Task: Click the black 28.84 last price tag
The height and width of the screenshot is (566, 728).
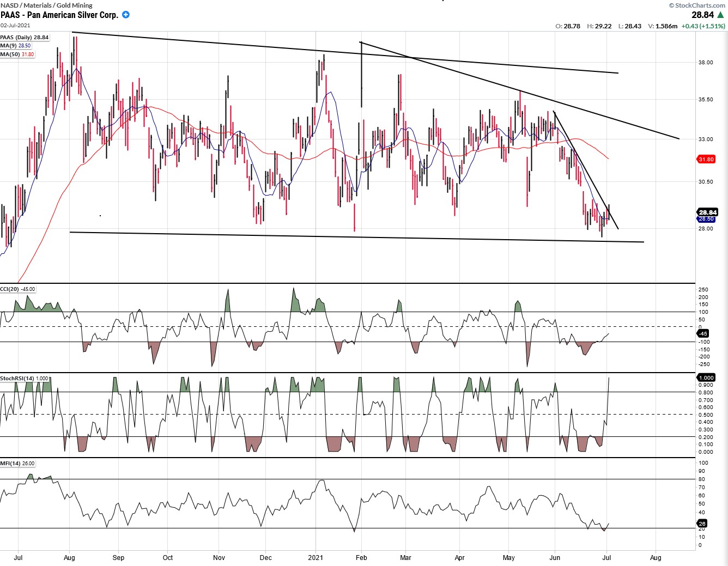Action: tap(707, 212)
